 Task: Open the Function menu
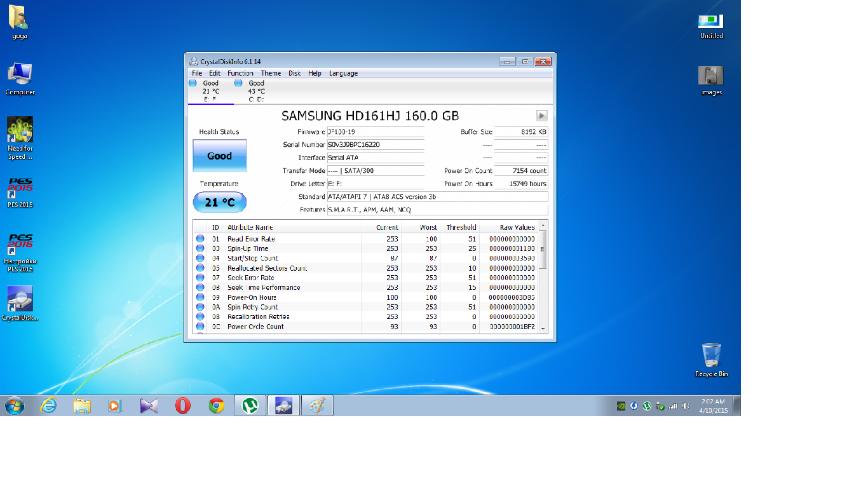(240, 73)
